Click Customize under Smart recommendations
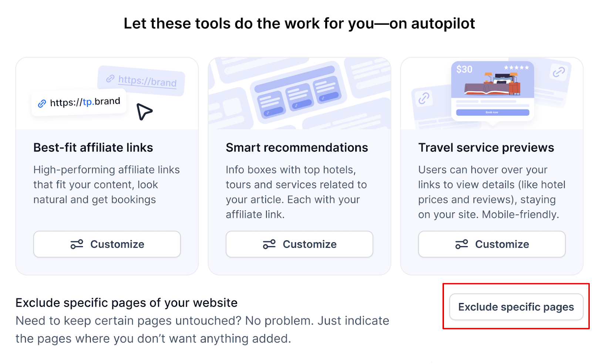 click(299, 244)
